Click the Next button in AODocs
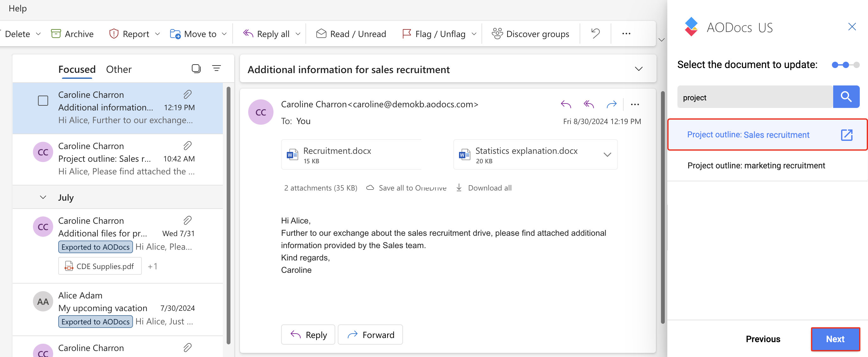This screenshot has width=868, height=357. [835, 339]
